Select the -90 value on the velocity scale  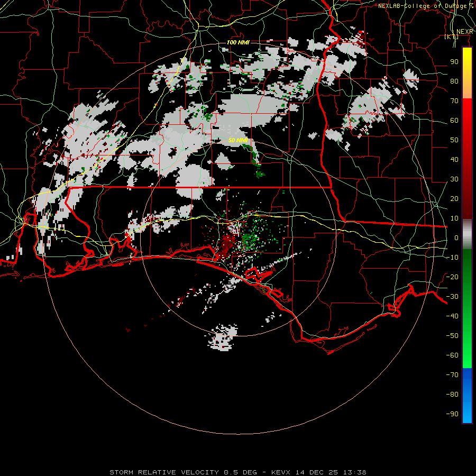(452, 414)
